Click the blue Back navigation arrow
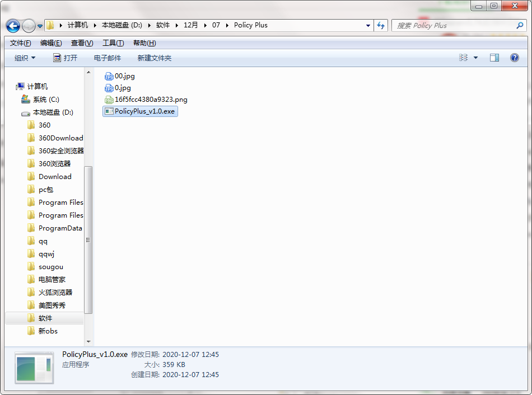Image resolution: width=532 pixels, height=395 pixels. [x=13, y=26]
